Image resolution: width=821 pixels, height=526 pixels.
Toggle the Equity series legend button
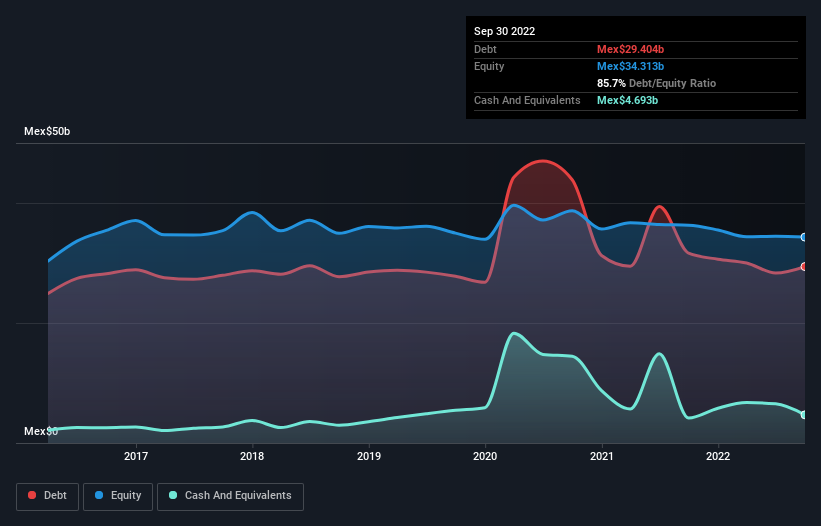coord(118,496)
